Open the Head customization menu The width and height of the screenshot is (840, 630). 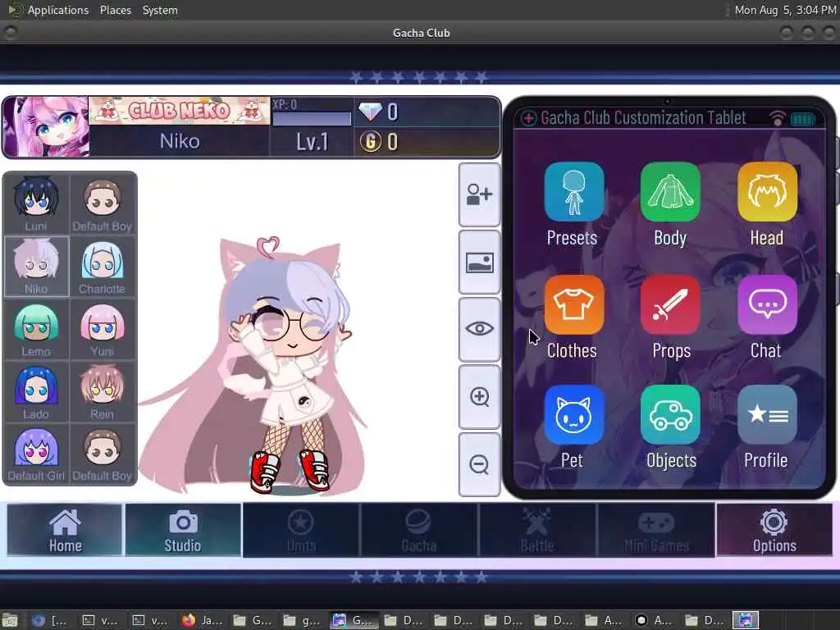pos(767,192)
